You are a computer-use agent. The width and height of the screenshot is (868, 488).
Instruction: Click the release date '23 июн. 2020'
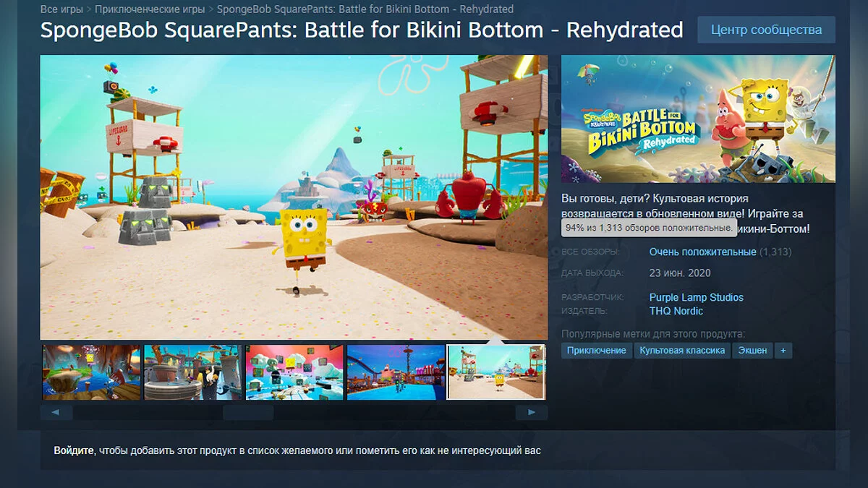[680, 273]
